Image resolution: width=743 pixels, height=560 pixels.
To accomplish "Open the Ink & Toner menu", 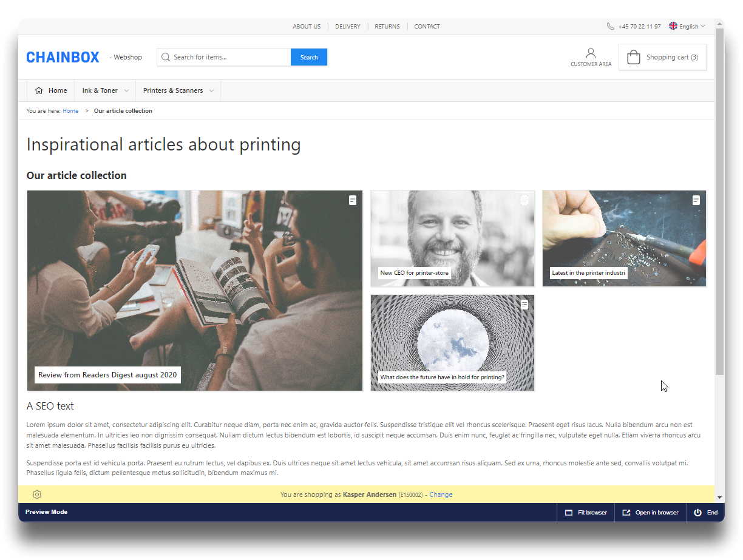I will pos(105,90).
